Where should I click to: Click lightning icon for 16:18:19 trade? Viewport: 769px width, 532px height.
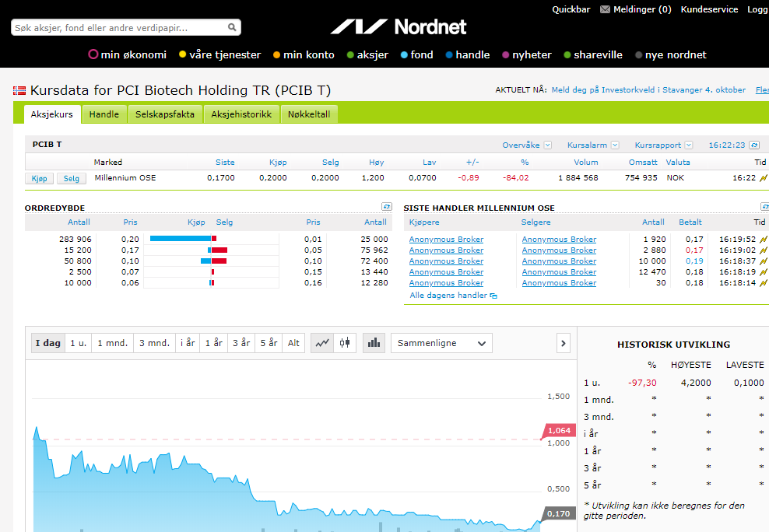pyautogui.click(x=763, y=272)
